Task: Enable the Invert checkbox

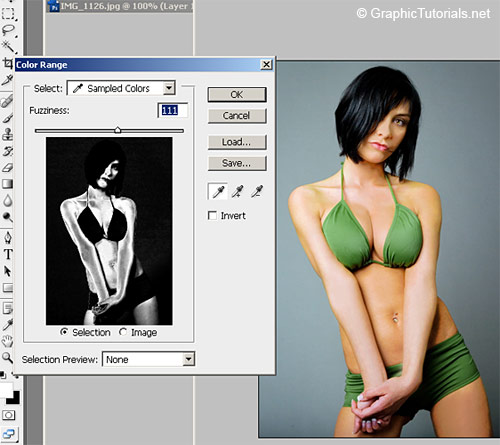Action: 212,215
